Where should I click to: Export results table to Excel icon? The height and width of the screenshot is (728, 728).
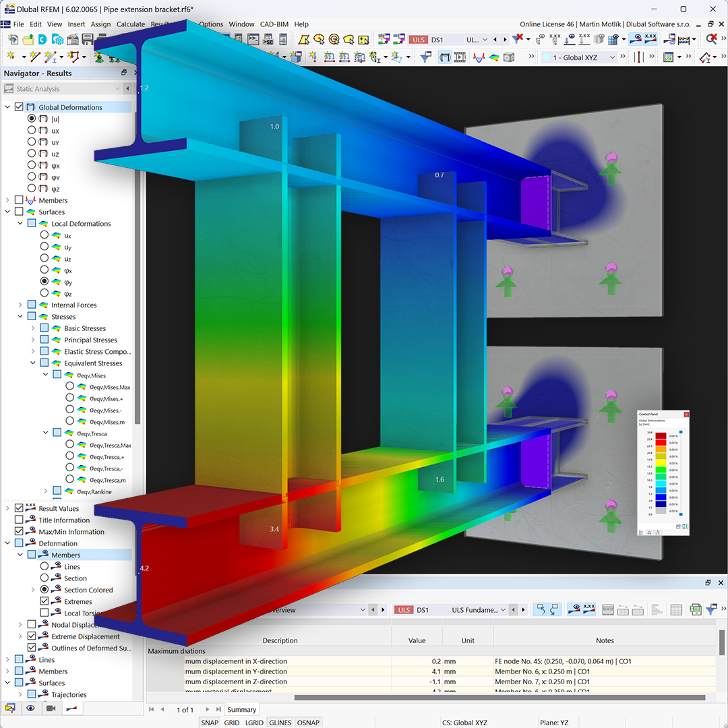pyautogui.click(x=695, y=609)
